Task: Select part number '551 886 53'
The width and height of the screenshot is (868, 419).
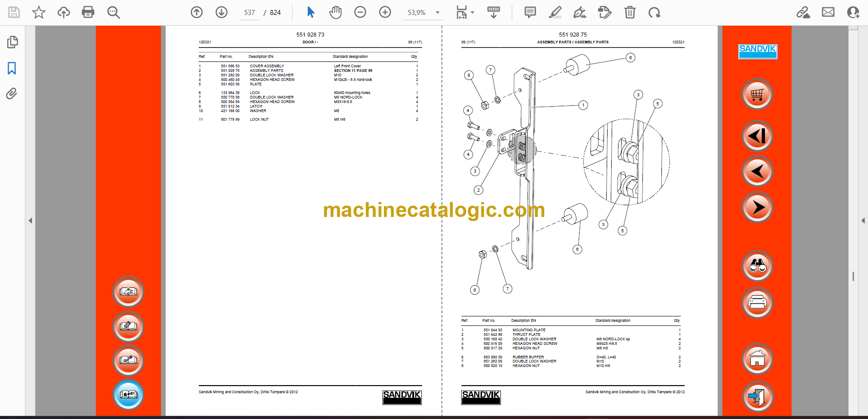Action: pos(230,66)
